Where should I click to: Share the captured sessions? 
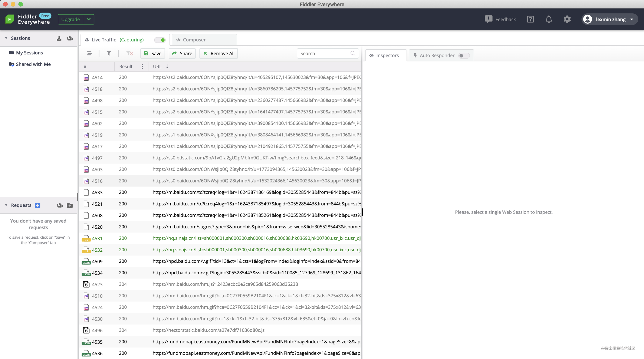click(x=182, y=53)
